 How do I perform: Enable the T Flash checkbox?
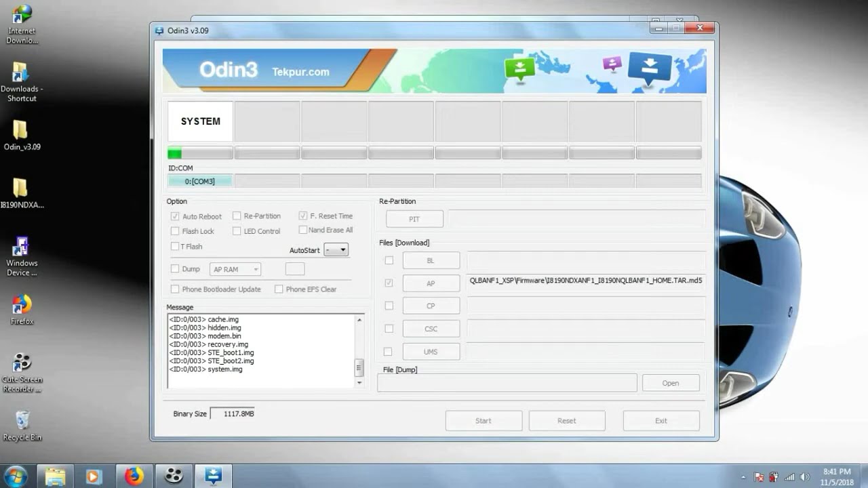point(175,246)
